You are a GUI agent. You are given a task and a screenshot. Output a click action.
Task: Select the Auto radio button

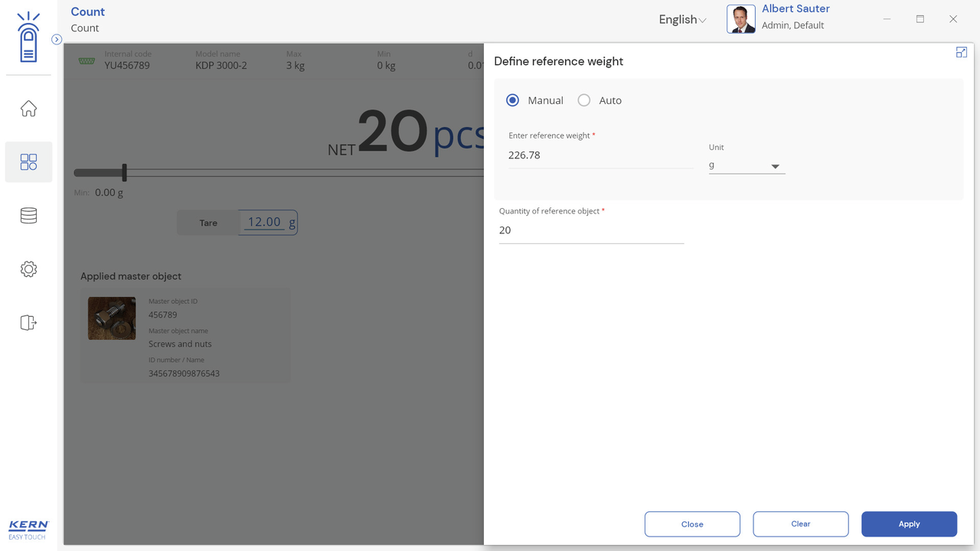pos(584,100)
